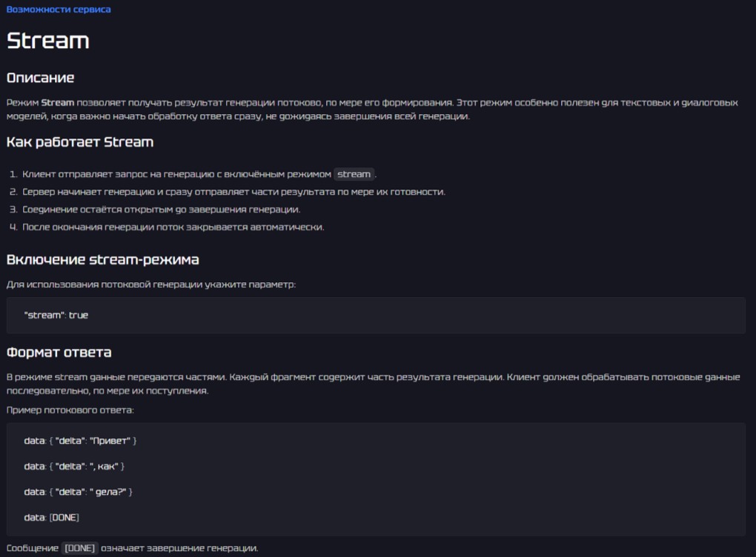Click the "Описание" section heading

click(x=41, y=78)
